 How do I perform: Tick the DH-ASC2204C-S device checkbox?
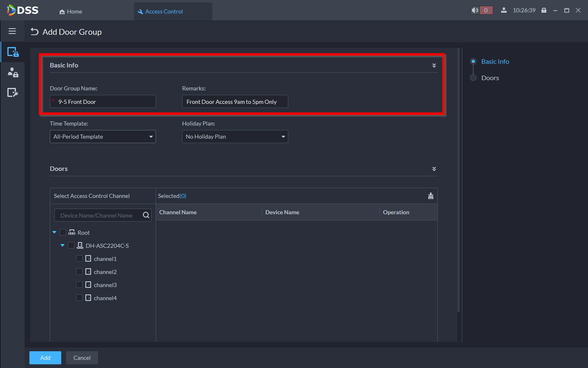click(x=71, y=245)
